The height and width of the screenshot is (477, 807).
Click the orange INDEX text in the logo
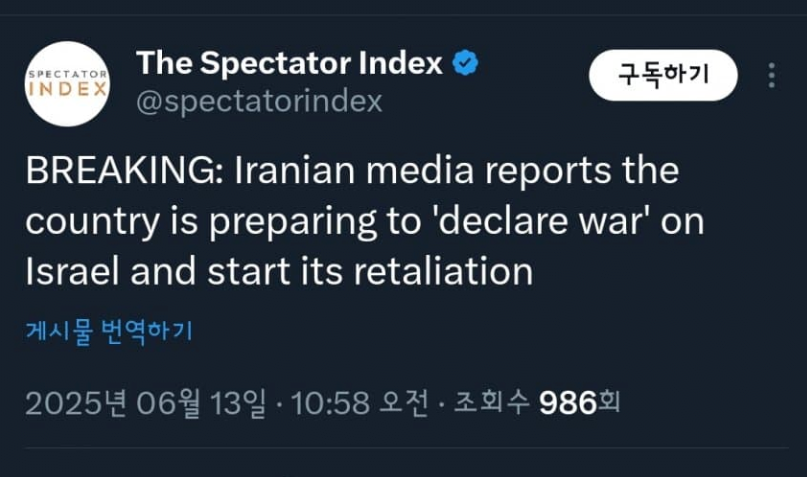(67, 88)
